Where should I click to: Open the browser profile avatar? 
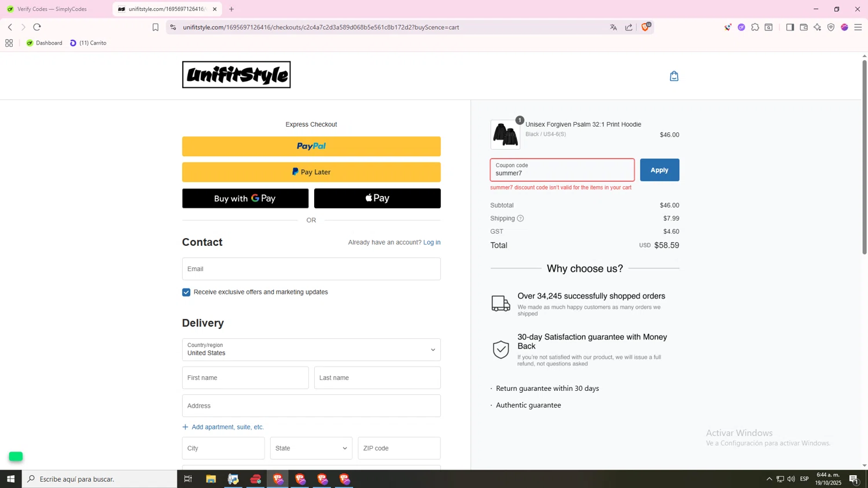point(845,27)
